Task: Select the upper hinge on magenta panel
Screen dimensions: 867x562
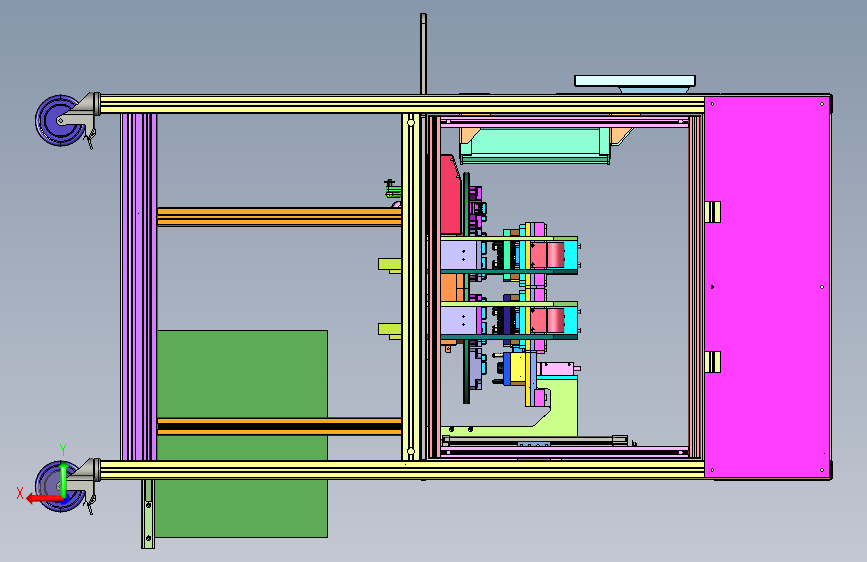Action: (713, 212)
